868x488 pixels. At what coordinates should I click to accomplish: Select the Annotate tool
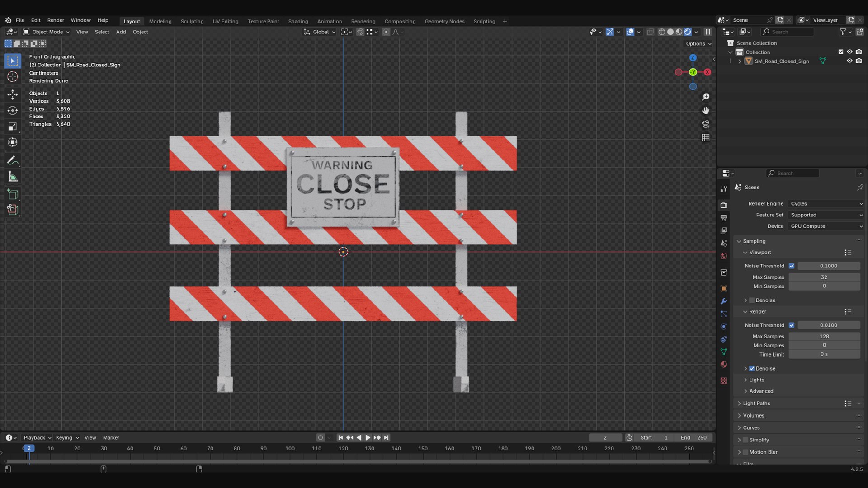[13, 160]
